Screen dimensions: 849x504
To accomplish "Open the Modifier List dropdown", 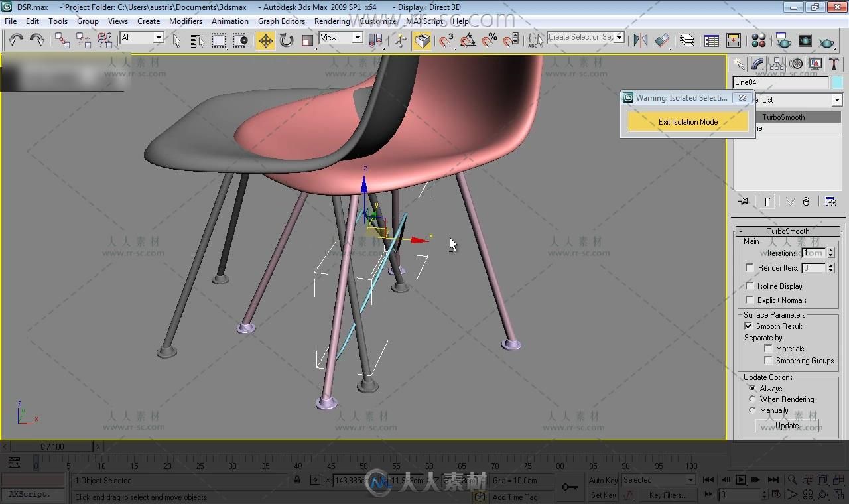I will (x=837, y=100).
